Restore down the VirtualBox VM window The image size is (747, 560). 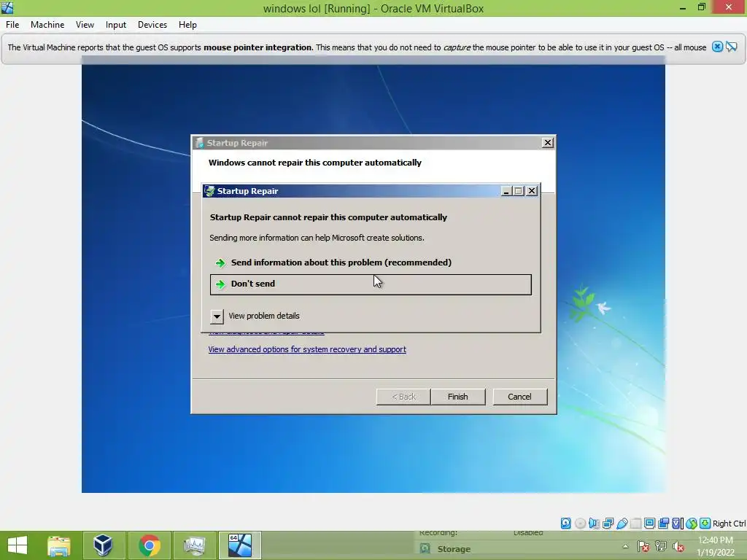click(702, 7)
